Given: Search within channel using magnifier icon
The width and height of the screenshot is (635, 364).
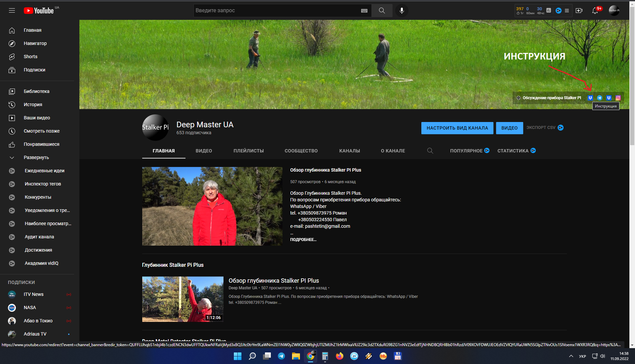Looking at the screenshot, I should pos(430,151).
